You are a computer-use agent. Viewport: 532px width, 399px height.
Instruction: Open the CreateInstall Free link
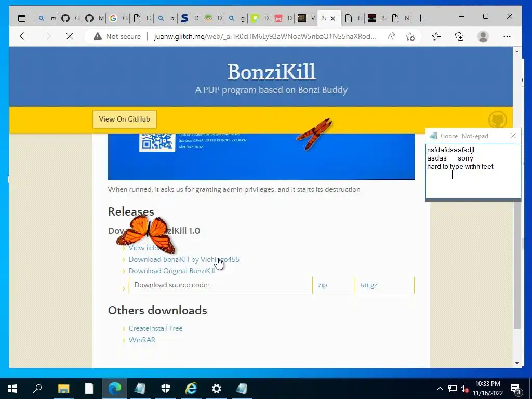coord(155,328)
